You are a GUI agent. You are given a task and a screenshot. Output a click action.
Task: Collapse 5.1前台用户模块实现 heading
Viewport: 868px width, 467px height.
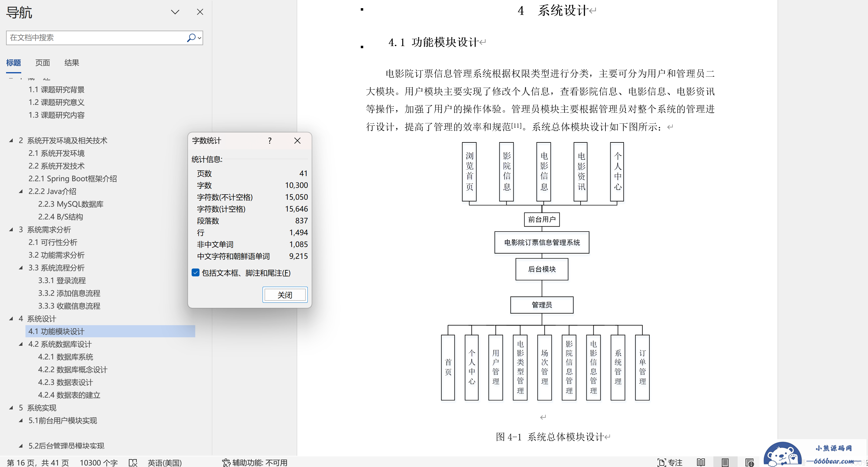[x=21, y=421]
